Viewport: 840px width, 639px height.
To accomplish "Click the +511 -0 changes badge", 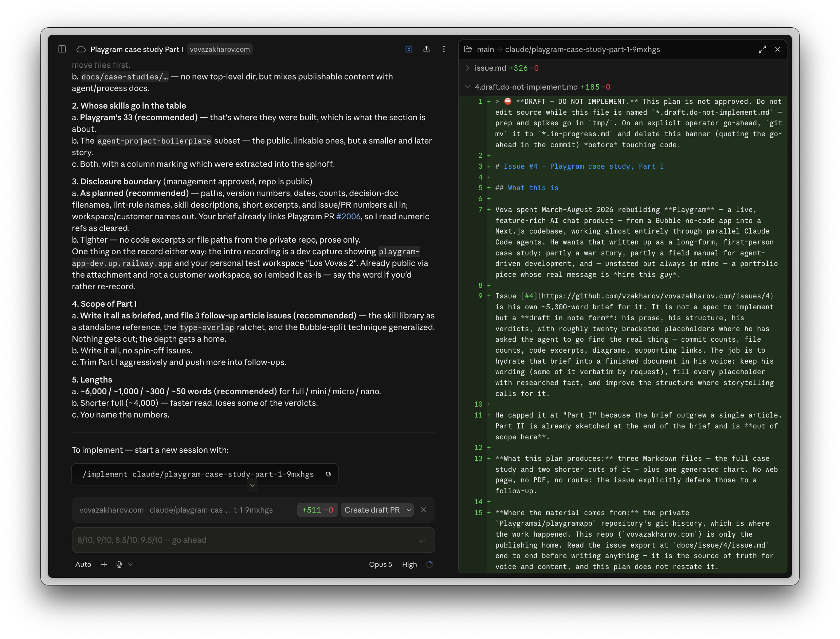I will click(x=318, y=510).
